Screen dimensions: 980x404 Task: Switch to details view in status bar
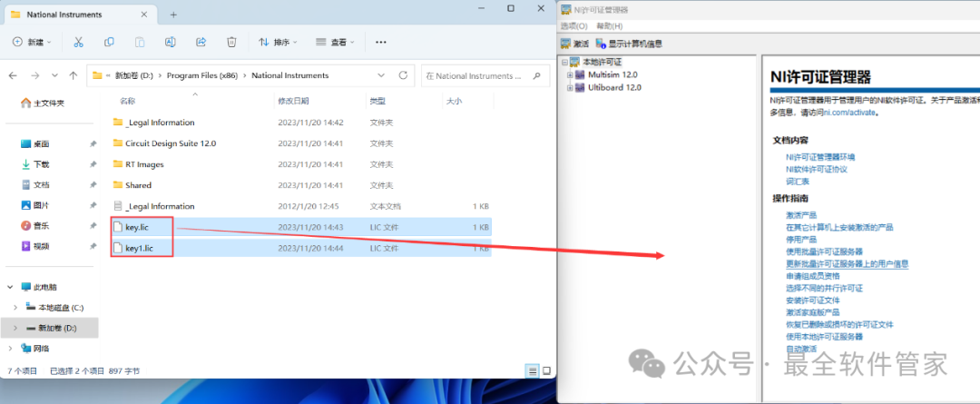point(532,370)
